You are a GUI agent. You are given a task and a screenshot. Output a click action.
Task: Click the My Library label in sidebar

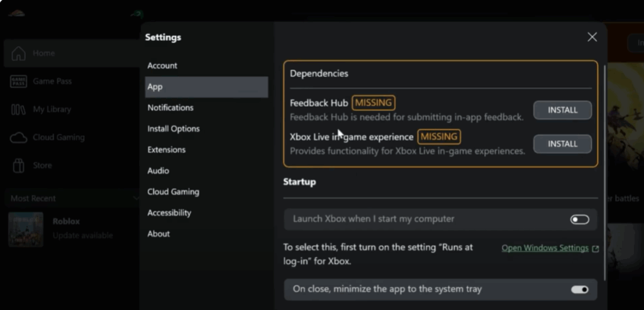click(x=52, y=109)
